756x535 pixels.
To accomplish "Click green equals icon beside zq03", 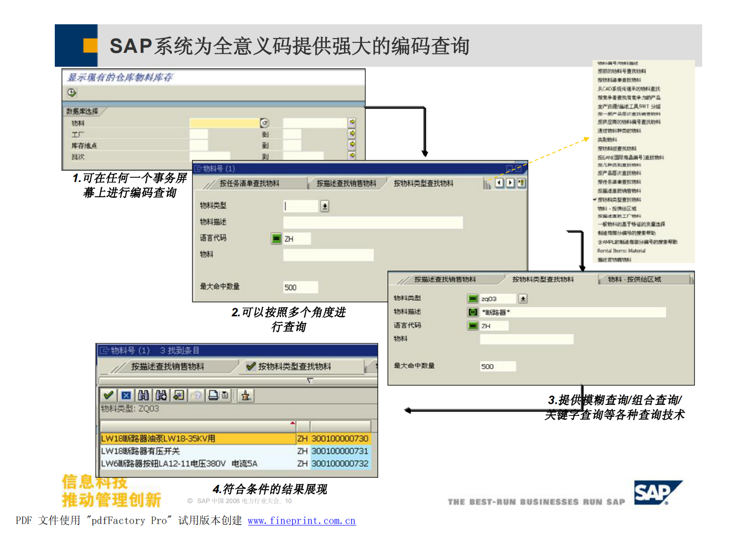I will [473, 299].
